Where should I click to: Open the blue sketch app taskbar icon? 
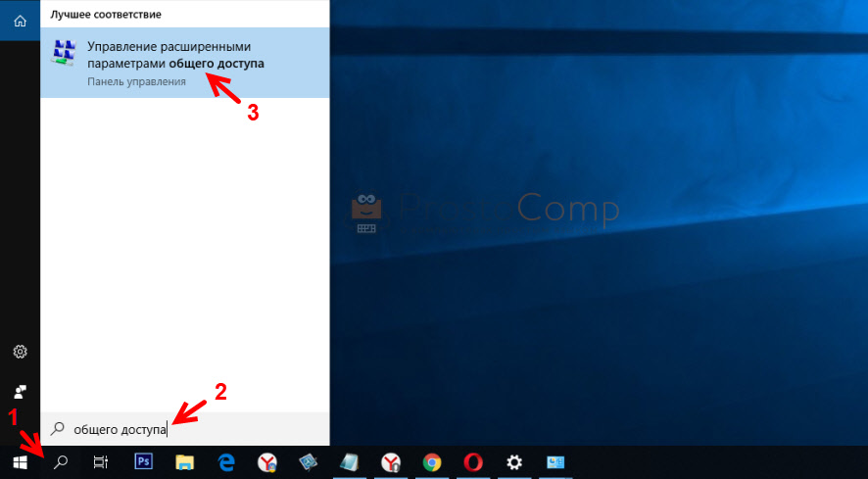(308, 461)
